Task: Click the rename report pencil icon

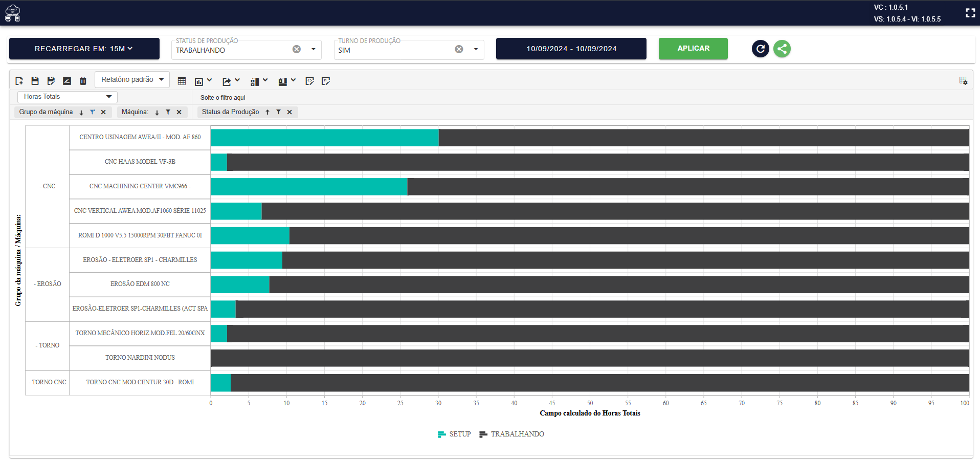Action: tap(67, 81)
